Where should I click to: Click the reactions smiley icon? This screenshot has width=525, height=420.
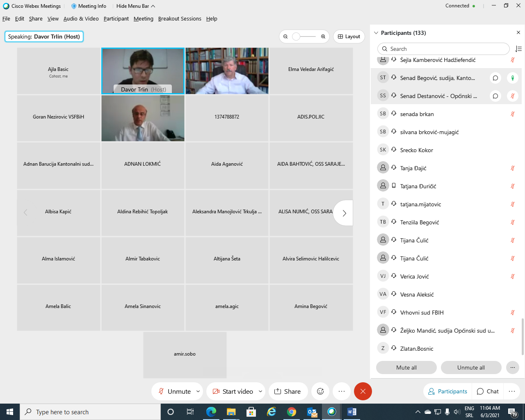320,391
